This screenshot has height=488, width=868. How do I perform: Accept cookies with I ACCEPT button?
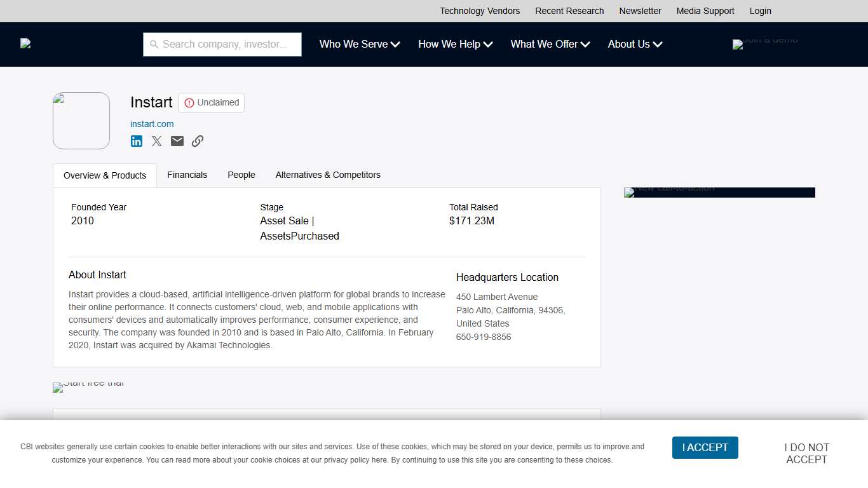point(705,447)
